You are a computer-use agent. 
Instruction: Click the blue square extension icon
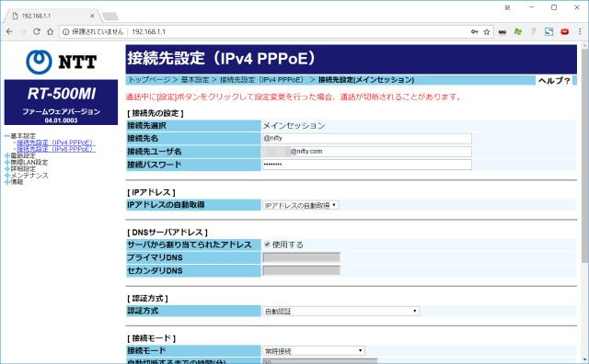point(549,32)
